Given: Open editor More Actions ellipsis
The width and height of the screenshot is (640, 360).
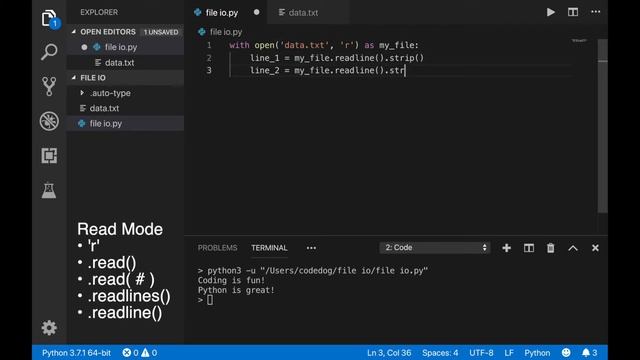Looking at the screenshot, I should 596,12.
